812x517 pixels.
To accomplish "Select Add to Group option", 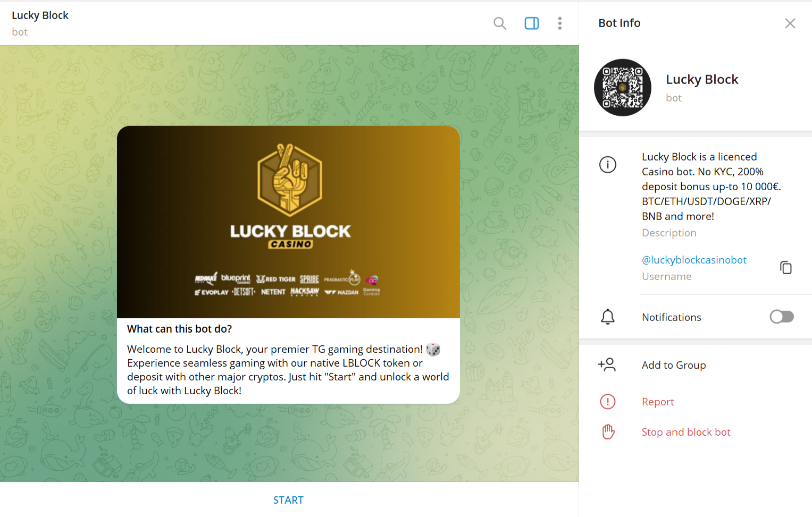I will pyautogui.click(x=674, y=365).
